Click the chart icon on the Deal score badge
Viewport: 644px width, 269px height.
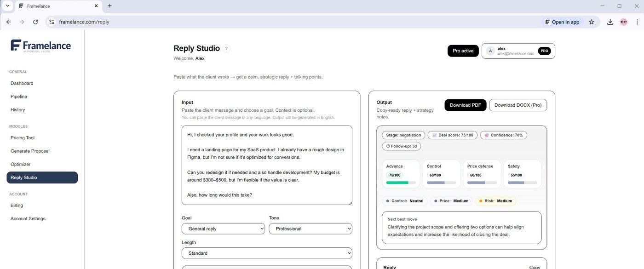[x=434, y=135]
